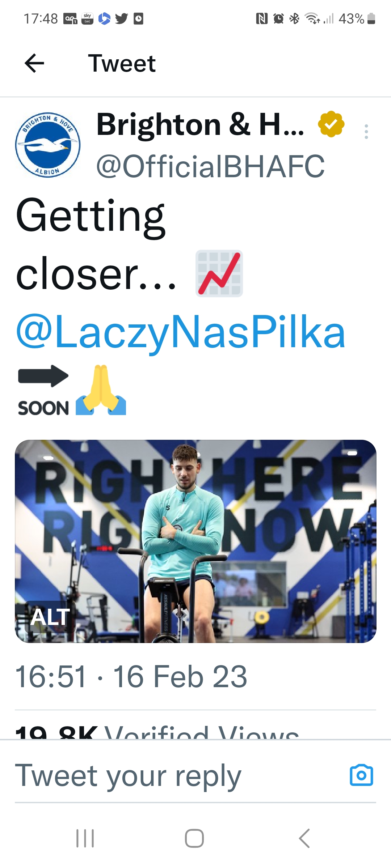Tap the Android back navigation chevron
The image size is (391, 868).
(x=304, y=838)
